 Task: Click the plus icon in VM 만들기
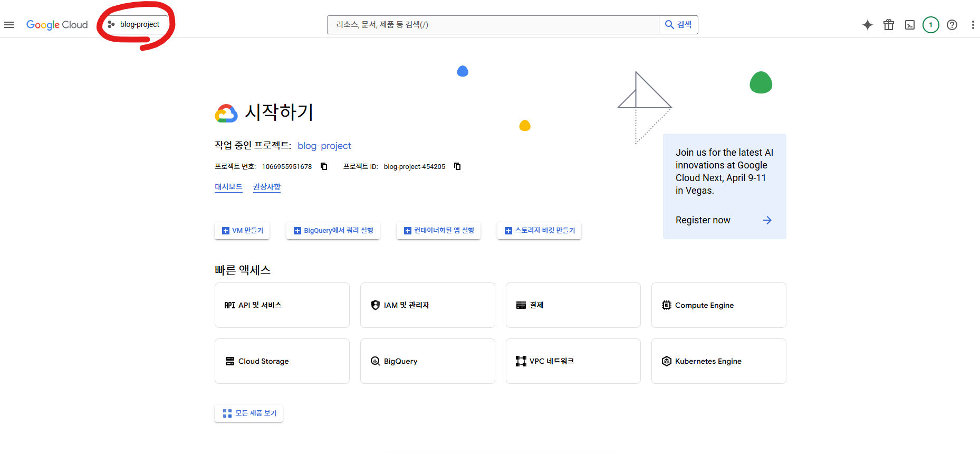click(226, 231)
